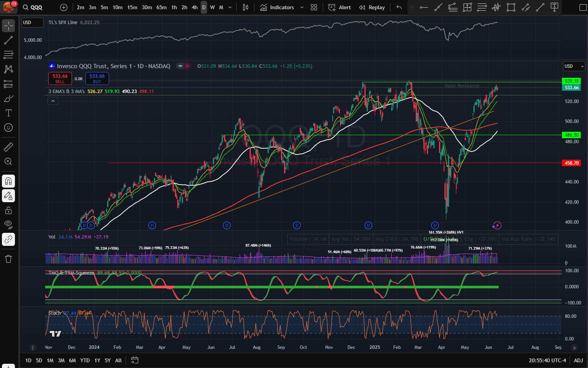This screenshot has height=368, width=588.
Task: Open the candlestick chart type selector
Action: click(x=246, y=7)
